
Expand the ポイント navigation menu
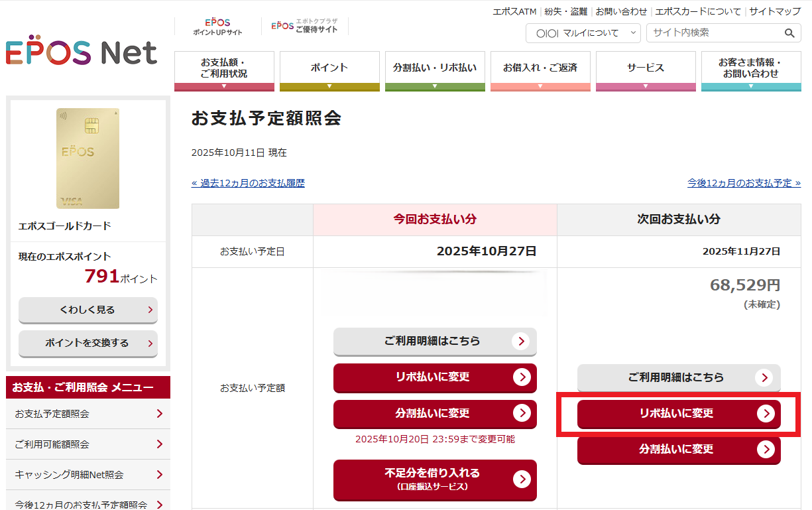pos(329,71)
